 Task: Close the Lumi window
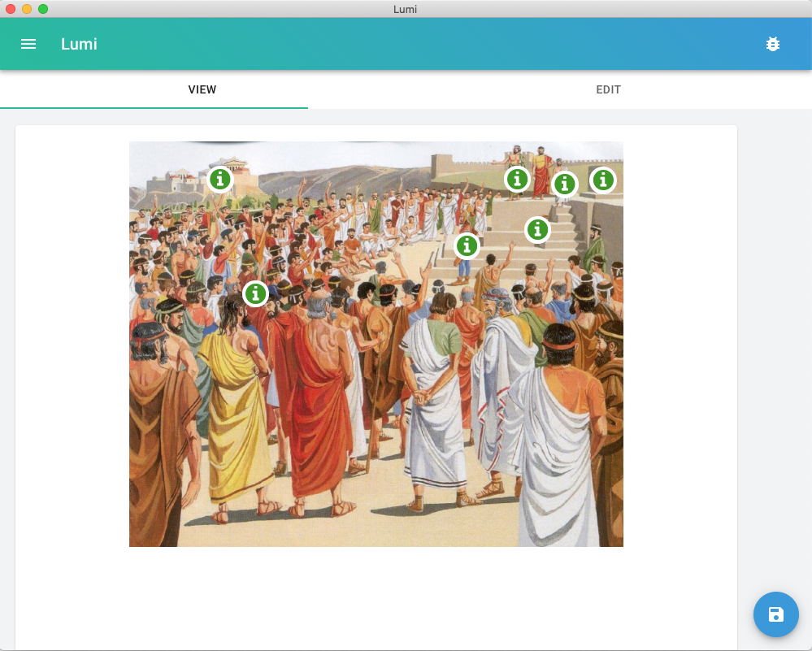(x=11, y=9)
